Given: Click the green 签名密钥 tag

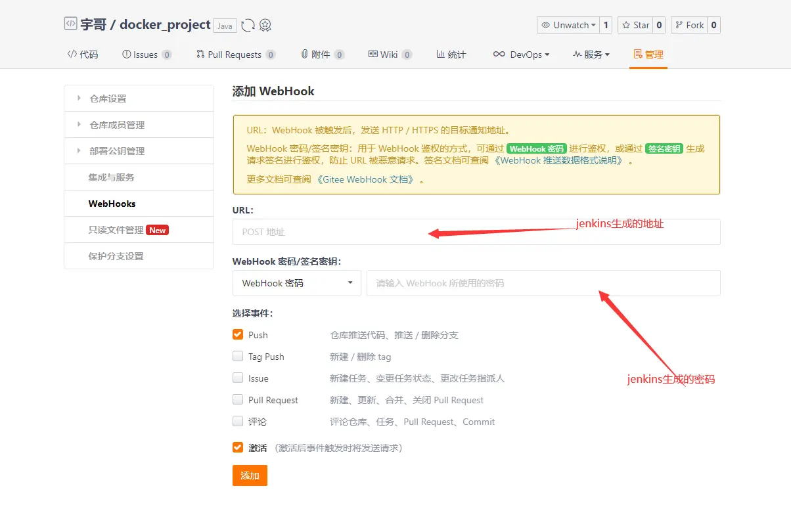Looking at the screenshot, I should 664,148.
